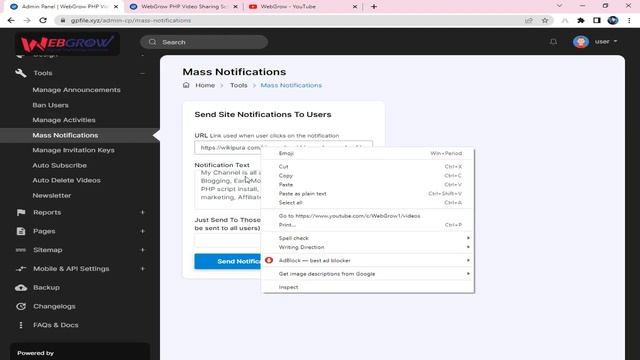Screen dimensions: 640x360
Task: Click the share page icon in address bar
Action: coord(529,20)
